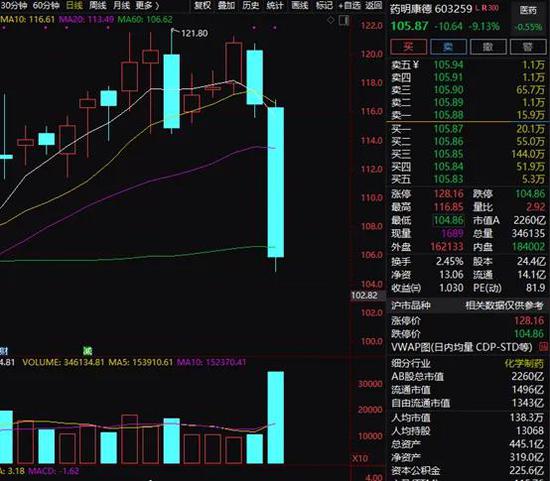
Task: Click the current price 105.87
Action: point(409,26)
